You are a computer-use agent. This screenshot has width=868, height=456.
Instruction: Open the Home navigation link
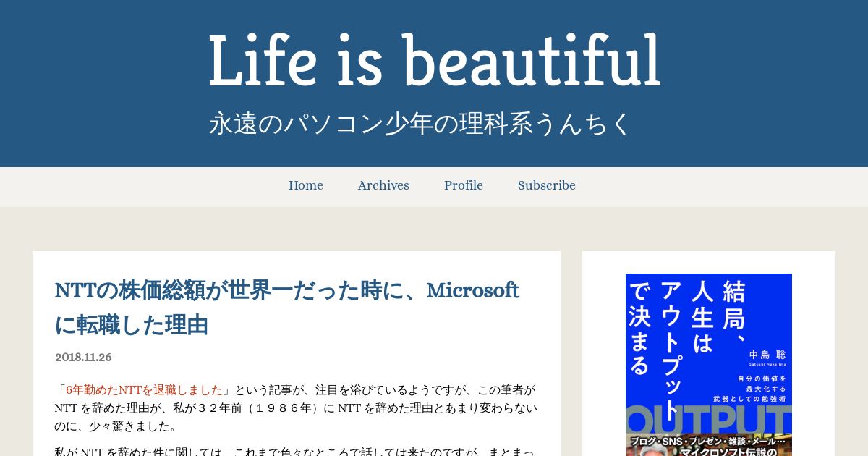tap(305, 186)
